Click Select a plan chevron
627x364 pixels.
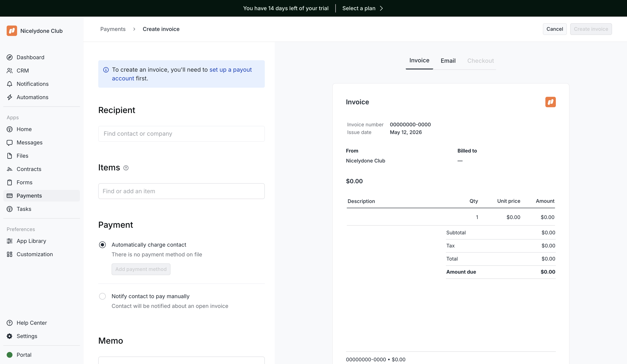381,8
